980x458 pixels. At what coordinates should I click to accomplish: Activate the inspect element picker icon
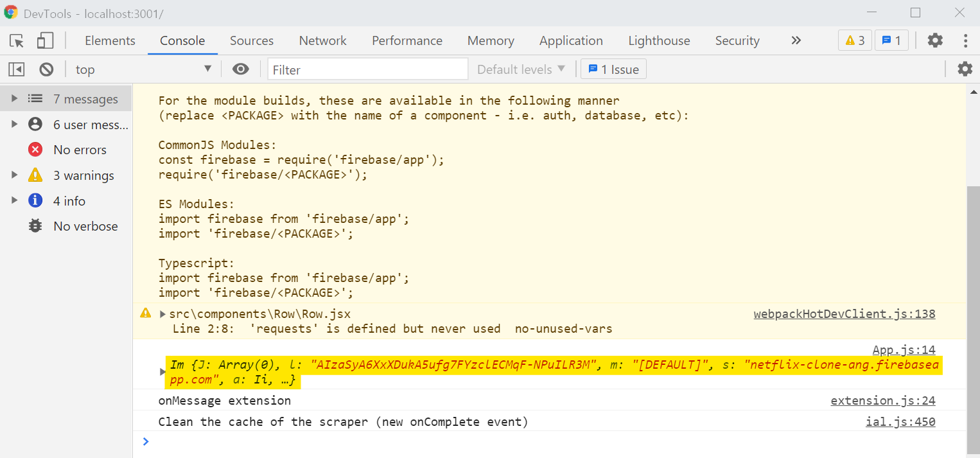(x=17, y=41)
